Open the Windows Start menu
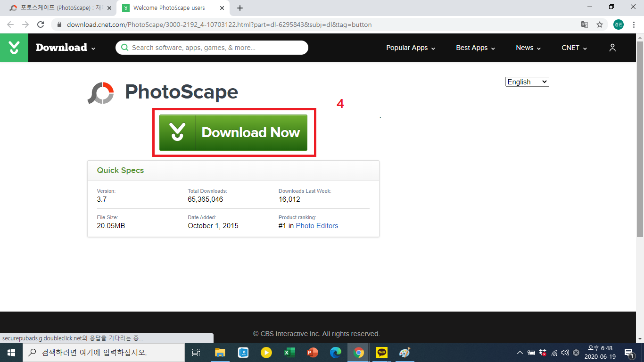Image resolution: width=644 pixels, height=362 pixels. [11, 353]
